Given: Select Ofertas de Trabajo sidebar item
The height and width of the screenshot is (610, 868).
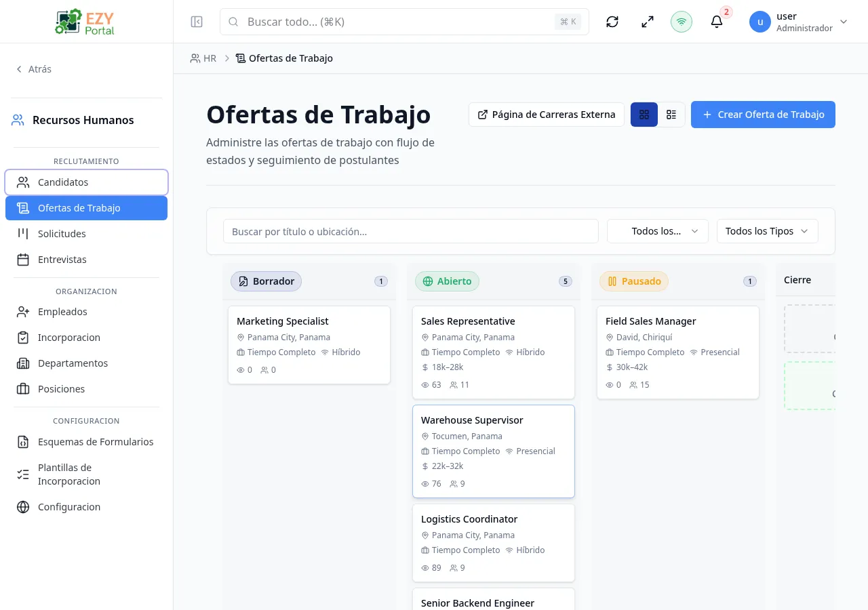Looking at the screenshot, I should [86, 208].
